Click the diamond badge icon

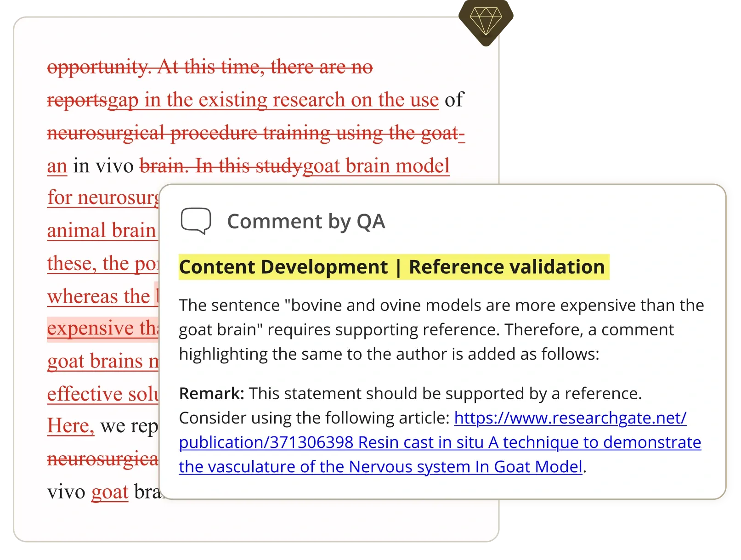pos(486,21)
